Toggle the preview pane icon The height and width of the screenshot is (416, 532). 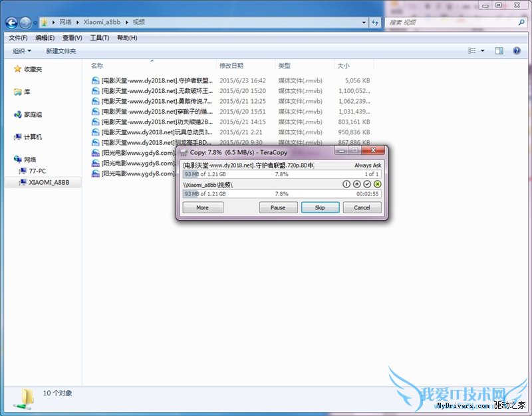click(499, 51)
